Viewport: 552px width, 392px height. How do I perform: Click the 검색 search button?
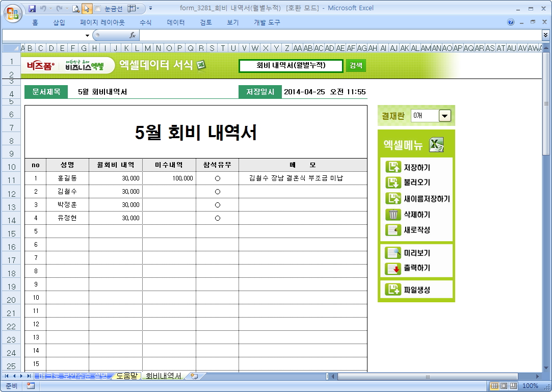point(356,66)
